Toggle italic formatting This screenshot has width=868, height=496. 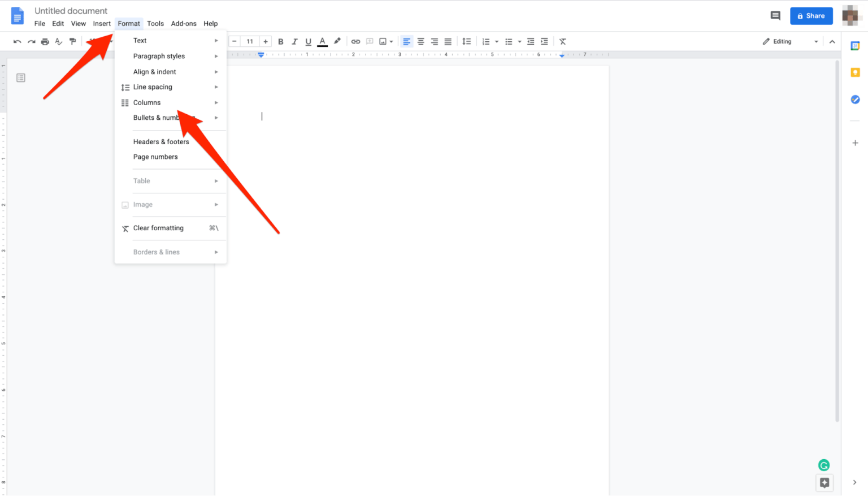294,41
